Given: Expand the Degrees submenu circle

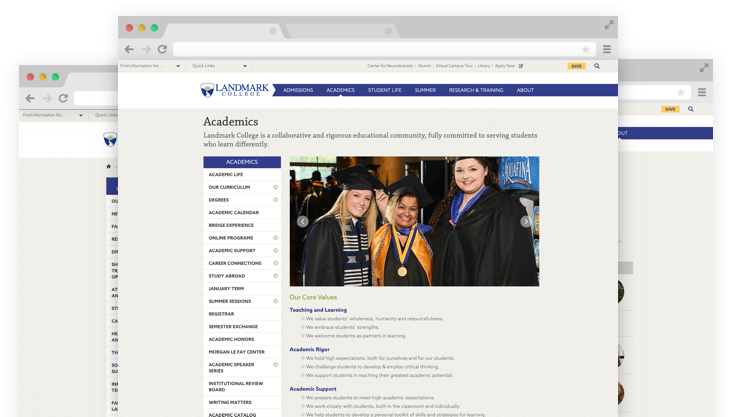Looking at the screenshot, I should pyautogui.click(x=275, y=199).
